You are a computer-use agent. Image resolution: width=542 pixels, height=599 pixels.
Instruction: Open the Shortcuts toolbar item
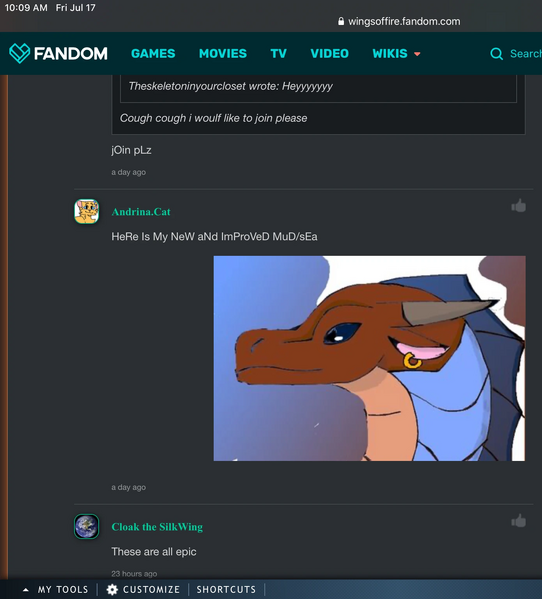(226, 589)
